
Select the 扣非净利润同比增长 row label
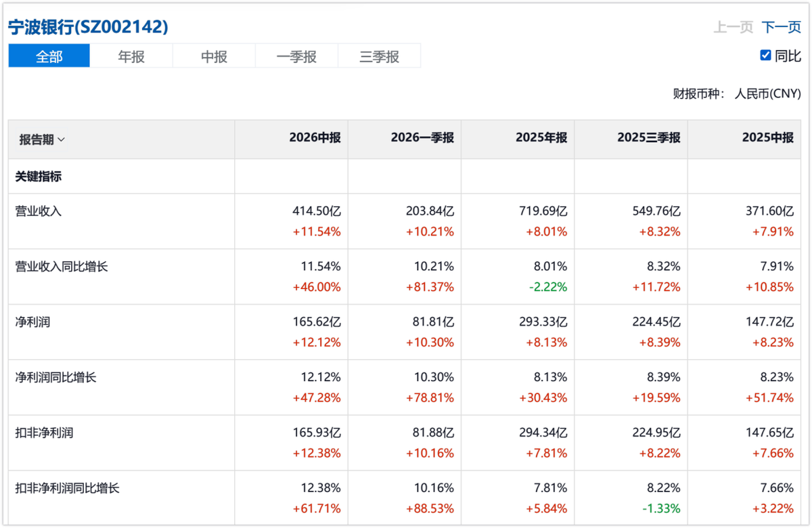(67, 487)
